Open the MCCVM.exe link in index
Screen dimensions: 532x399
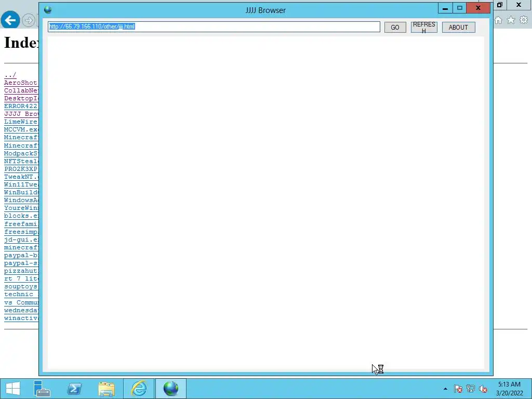point(21,129)
